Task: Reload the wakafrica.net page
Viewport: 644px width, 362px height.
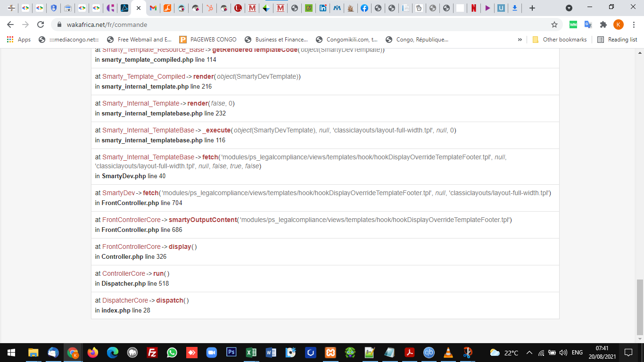Action: [x=41, y=25]
